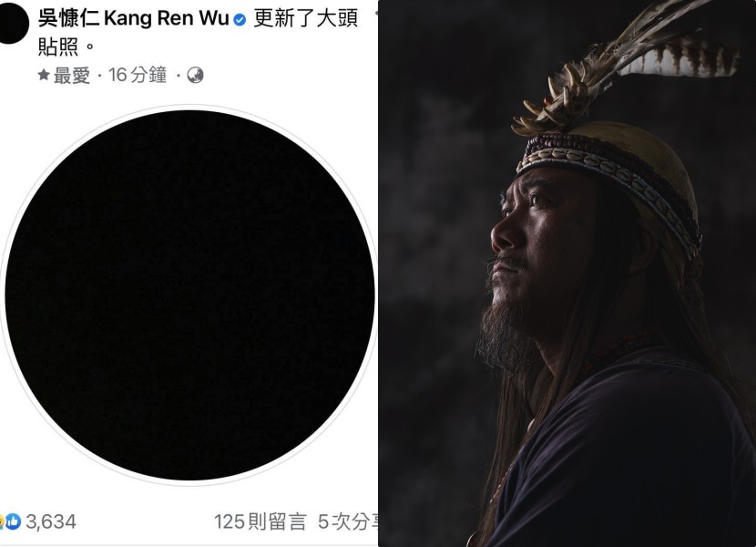Show the 125則留言 comments

point(261,521)
